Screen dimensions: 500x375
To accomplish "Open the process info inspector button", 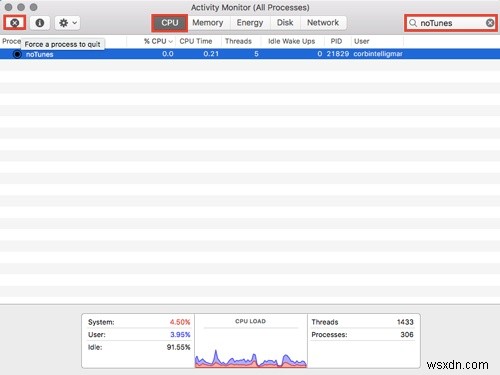I will pyautogui.click(x=40, y=23).
